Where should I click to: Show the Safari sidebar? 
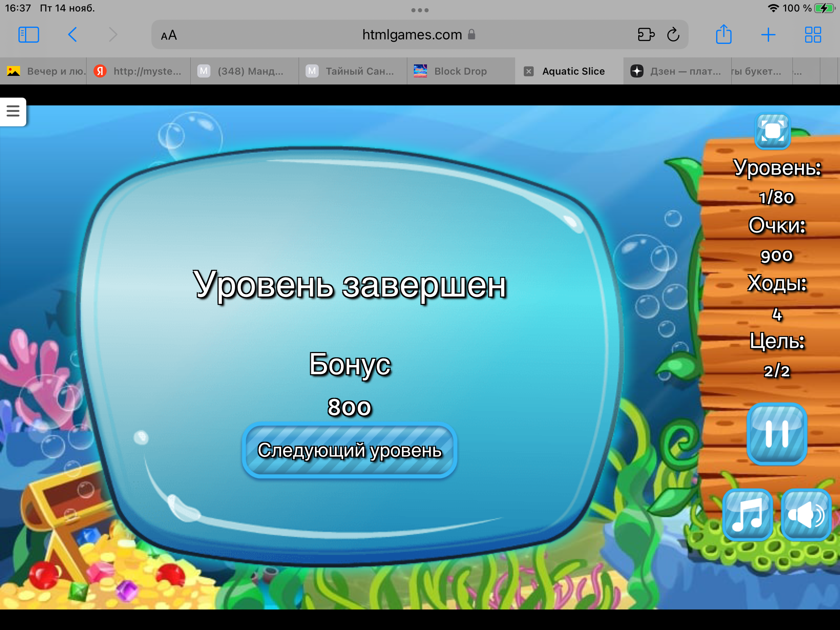pos(29,35)
